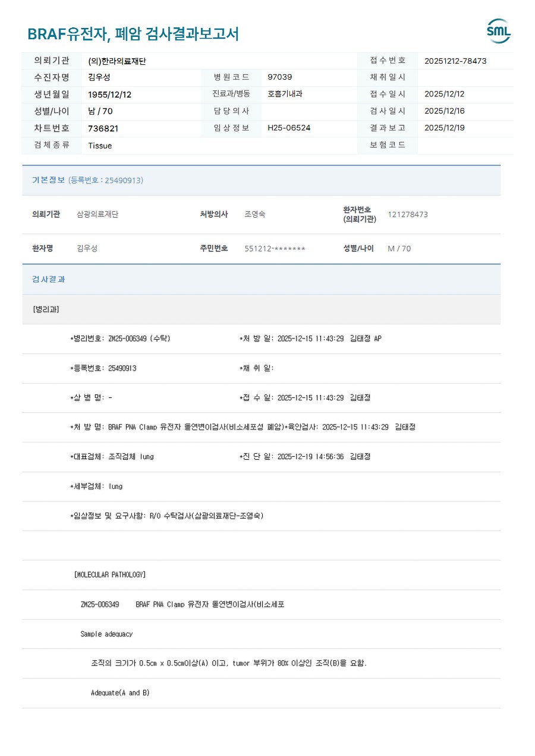Viewport: 535px width, 756px height.
Task: Select the 담당의사 label
Action: [x=231, y=111]
